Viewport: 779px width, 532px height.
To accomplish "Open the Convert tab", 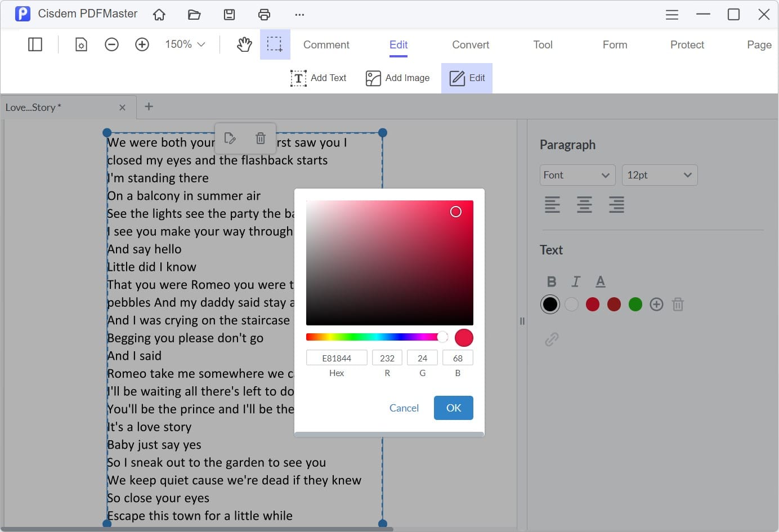I will (471, 44).
